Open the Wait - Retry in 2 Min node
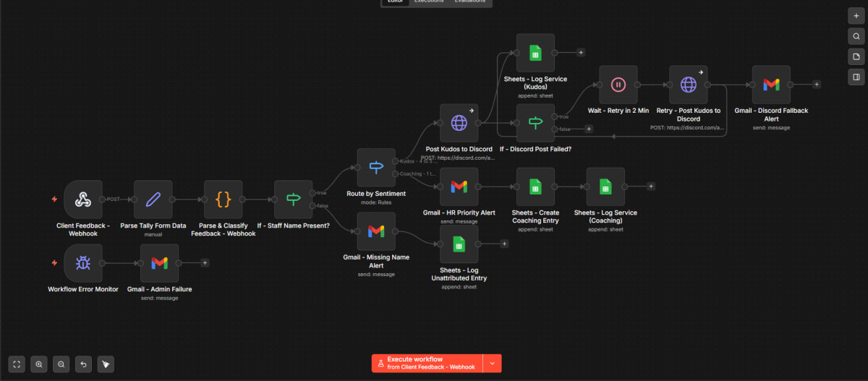868x381 pixels. (618, 85)
